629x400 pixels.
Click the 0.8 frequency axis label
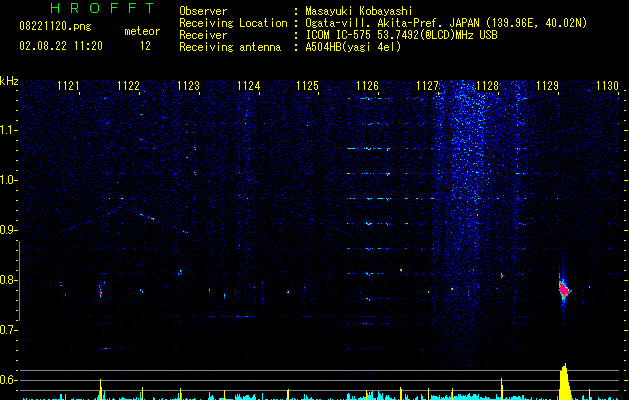[x=8, y=280]
